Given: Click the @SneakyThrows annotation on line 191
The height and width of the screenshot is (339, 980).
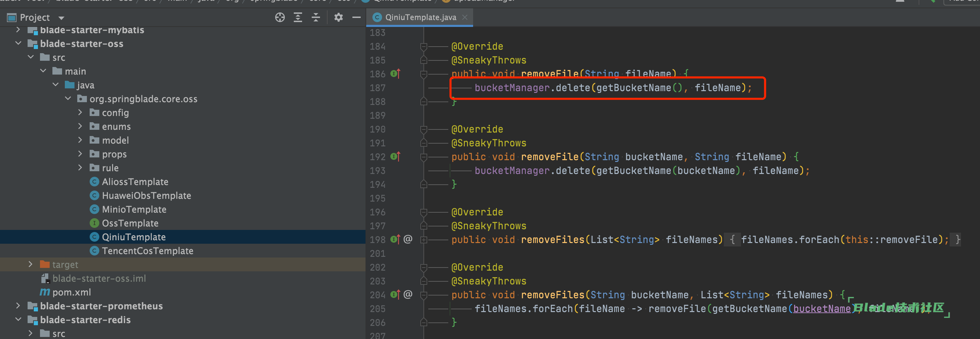Looking at the screenshot, I should coord(489,143).
